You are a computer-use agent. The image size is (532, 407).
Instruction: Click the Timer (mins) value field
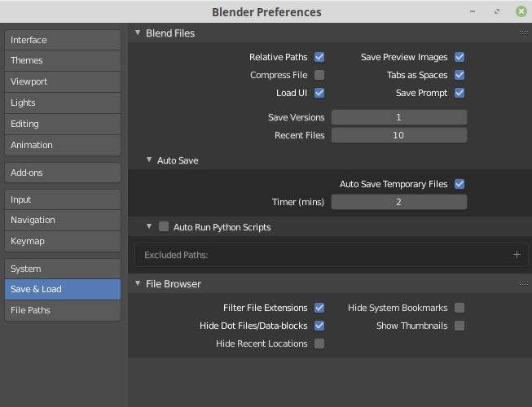[399, 202]
